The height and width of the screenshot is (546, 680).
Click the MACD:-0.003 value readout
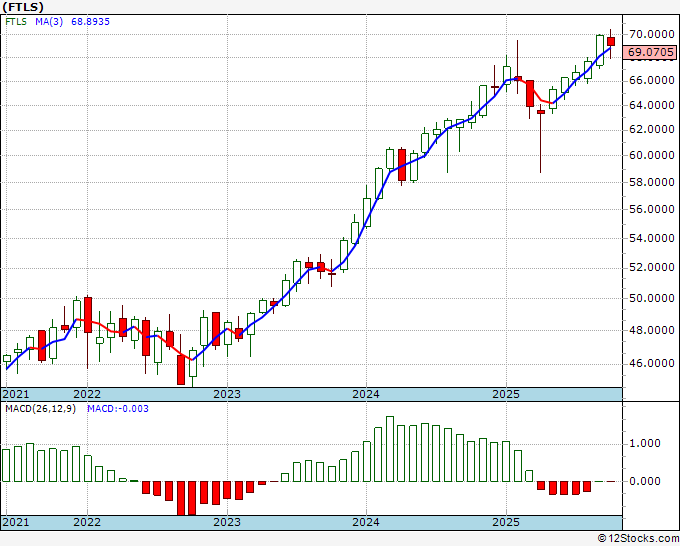(x=118, y=409)
